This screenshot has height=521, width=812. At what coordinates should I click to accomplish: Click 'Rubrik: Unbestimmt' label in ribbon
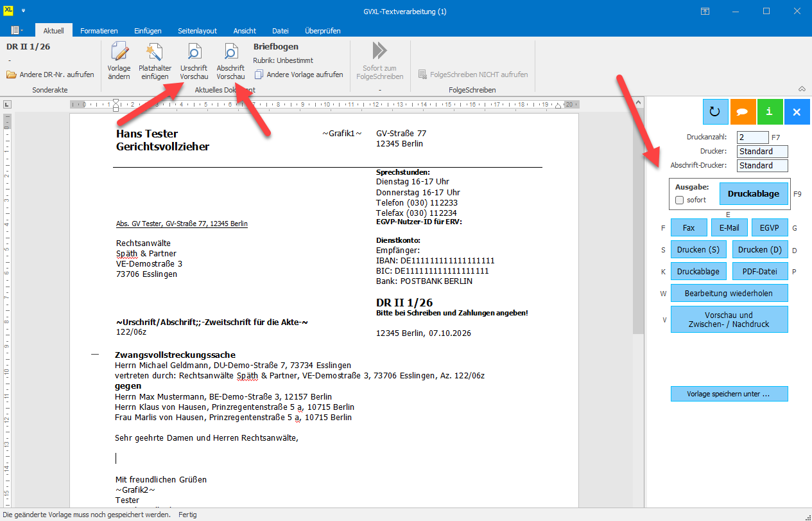(283, 60)
